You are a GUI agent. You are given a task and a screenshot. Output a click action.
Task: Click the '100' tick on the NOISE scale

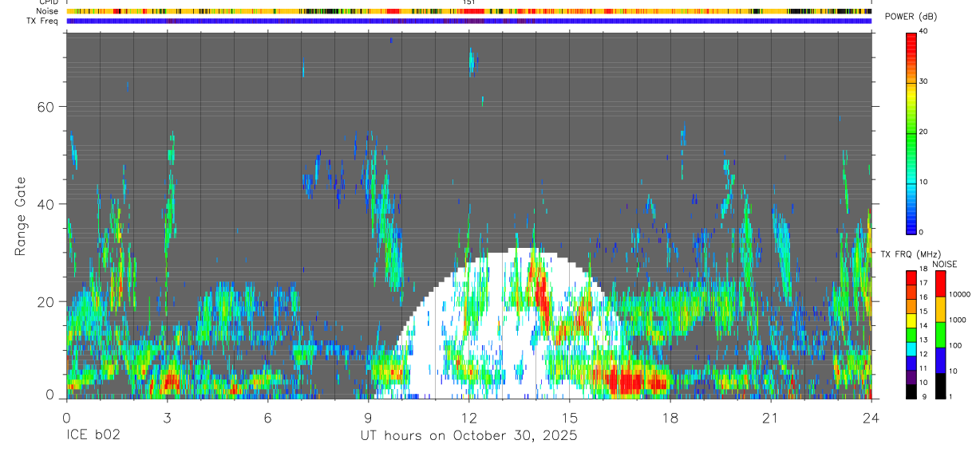[x=955, y=345]
